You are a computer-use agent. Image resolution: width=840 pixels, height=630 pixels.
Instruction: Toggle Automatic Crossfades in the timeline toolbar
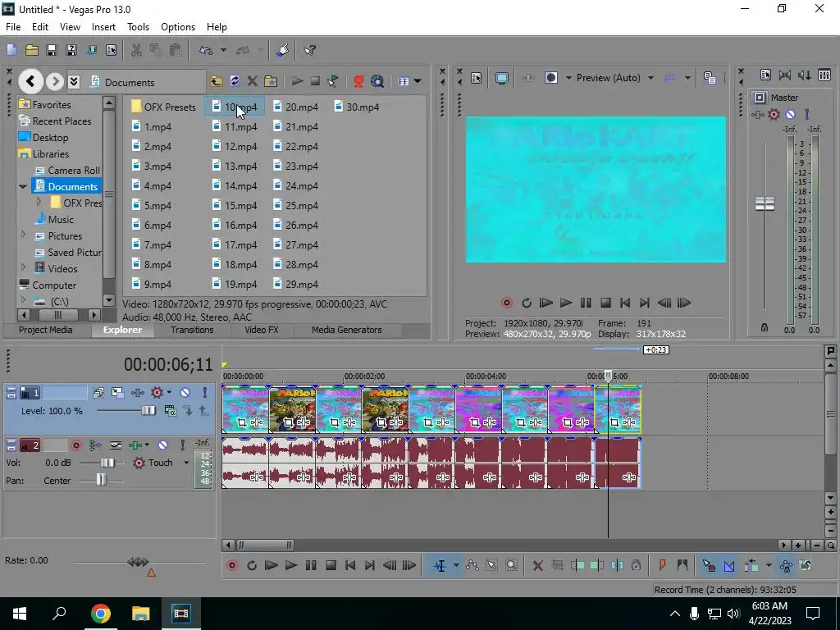pos(729,565)
